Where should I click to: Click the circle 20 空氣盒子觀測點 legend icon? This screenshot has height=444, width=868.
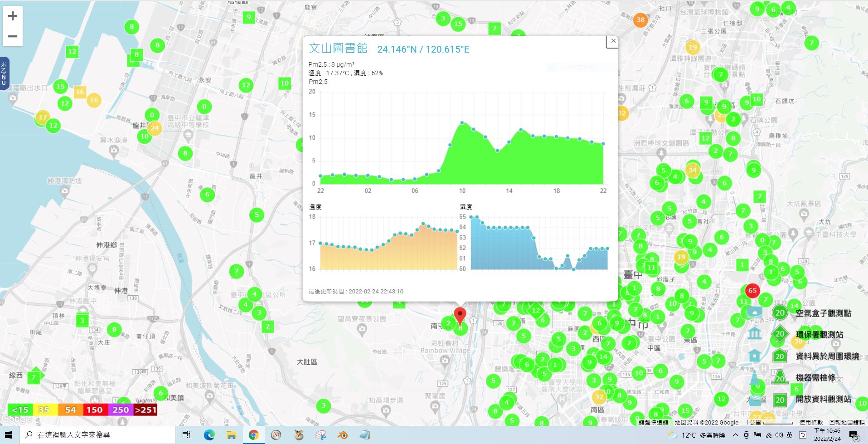(780, 313)
